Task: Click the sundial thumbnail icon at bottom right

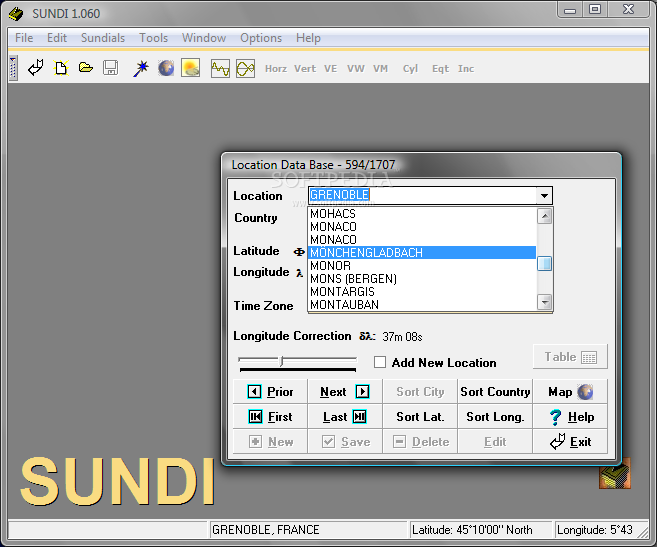Action: pos(615,474)
